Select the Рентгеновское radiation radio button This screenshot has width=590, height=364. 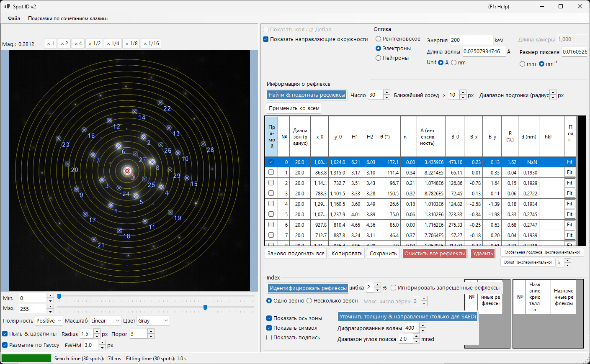tap(378, 39)
